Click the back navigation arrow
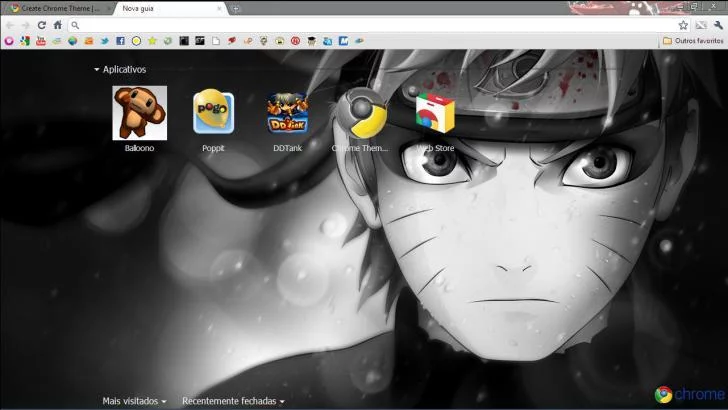This screenshot has height=410, width=728. click(x=10, y=25)
